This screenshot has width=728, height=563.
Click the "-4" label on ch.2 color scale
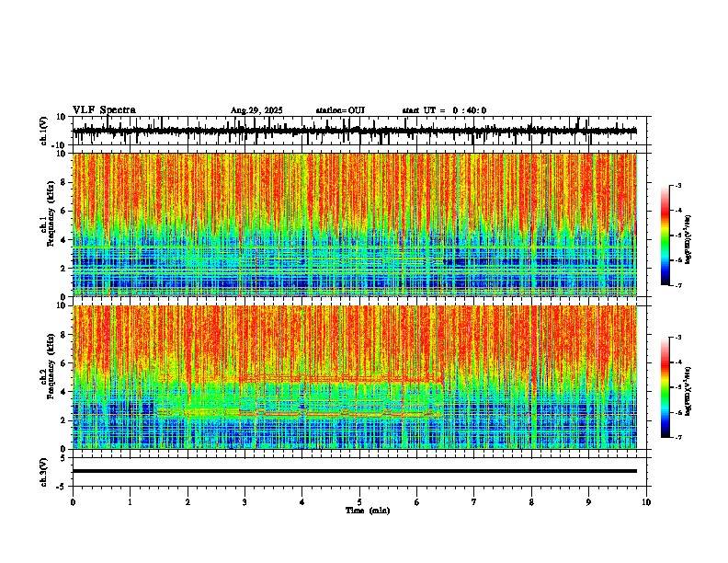[678, 362]
